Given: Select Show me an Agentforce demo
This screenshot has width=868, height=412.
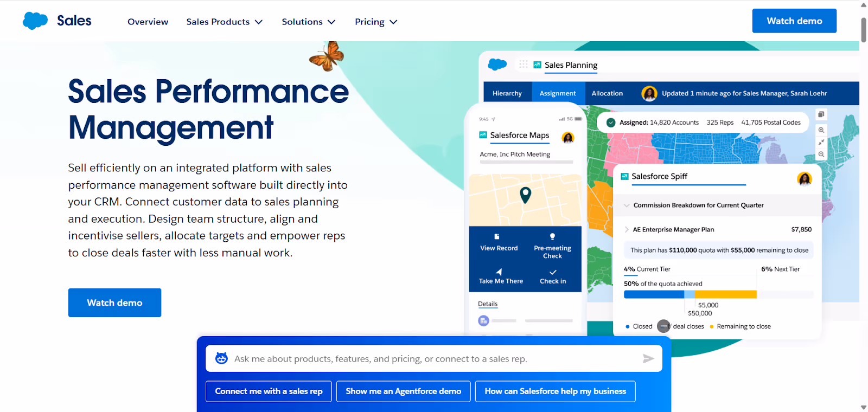Looking at the screenshot, I should pyautogui.click(x=403, y=391).
